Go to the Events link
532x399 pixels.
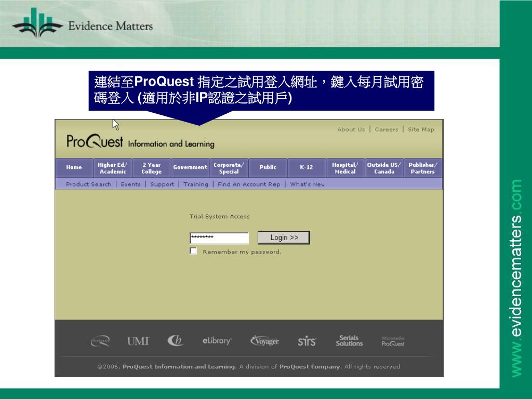pyautogui.click(x=130, y=184)
